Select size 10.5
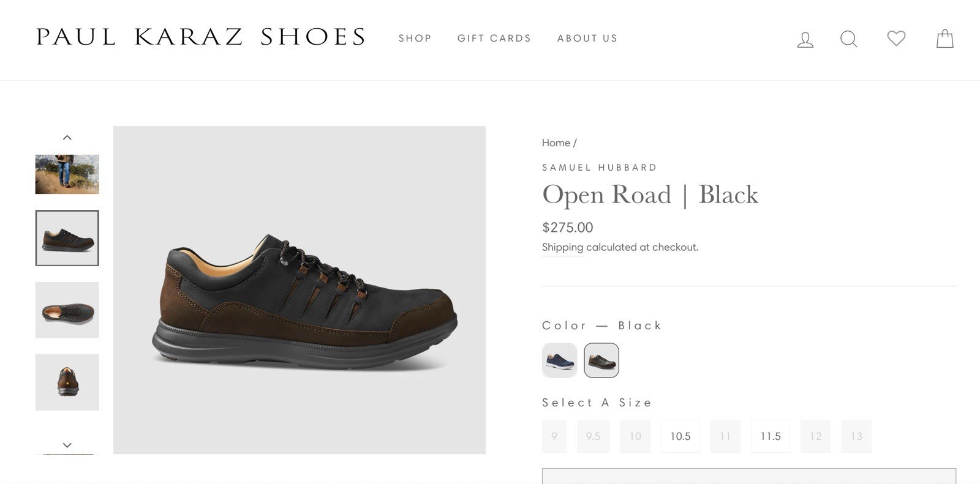The width and height of the screenshot is (980, 484). click(680, 436)
